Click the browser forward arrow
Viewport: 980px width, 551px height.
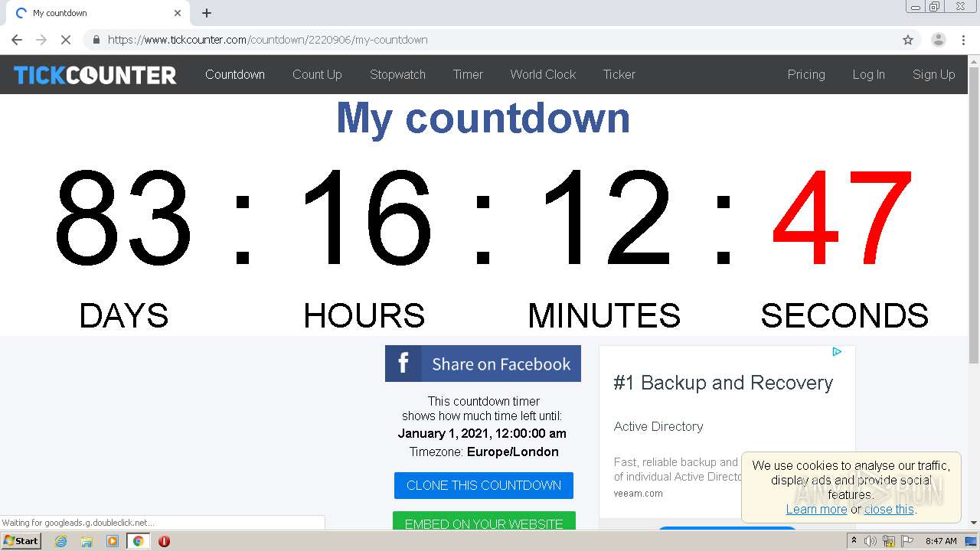coord(41,40)
